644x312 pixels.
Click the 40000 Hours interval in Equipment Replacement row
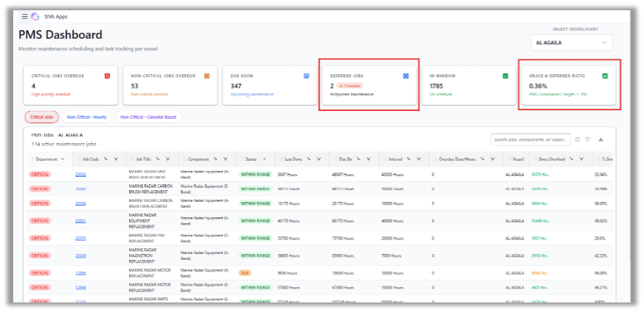coord(392,221)
